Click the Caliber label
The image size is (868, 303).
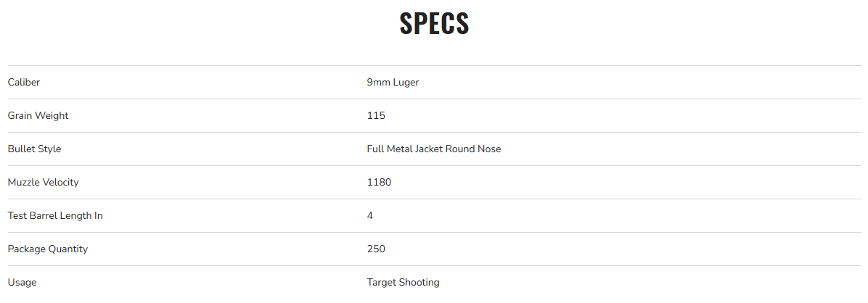(24, 83)
